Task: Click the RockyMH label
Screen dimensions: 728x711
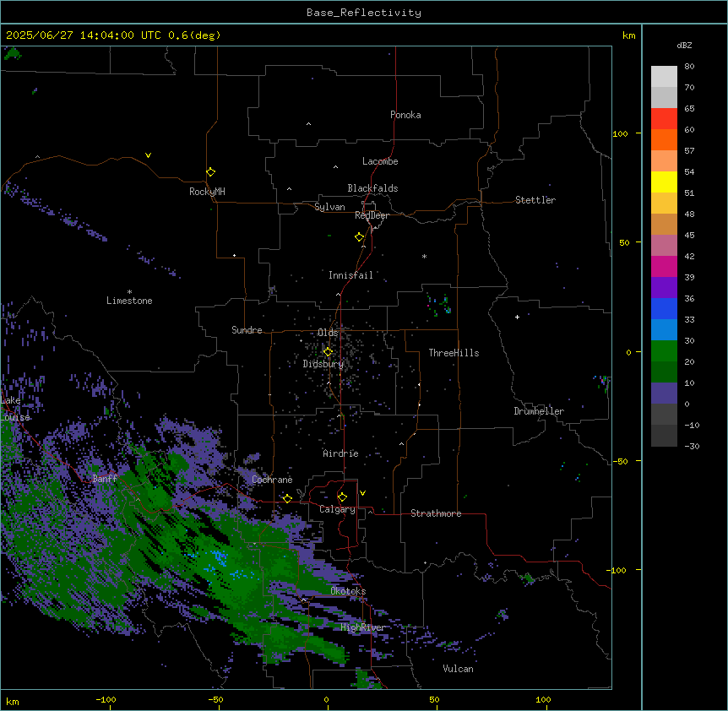Action: [207, 192]
